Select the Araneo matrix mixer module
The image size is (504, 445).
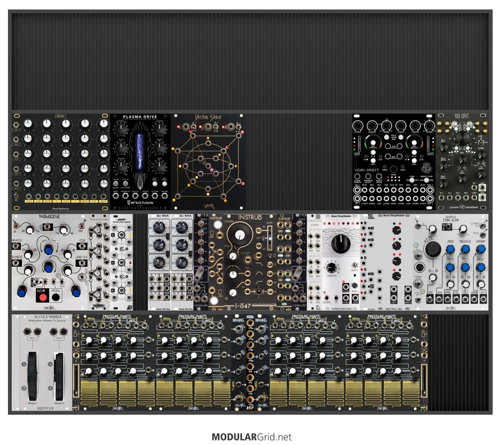click(61, 162)
